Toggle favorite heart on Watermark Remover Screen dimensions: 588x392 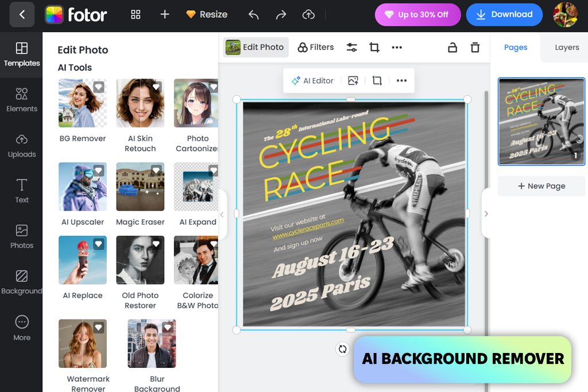(99, 328)
